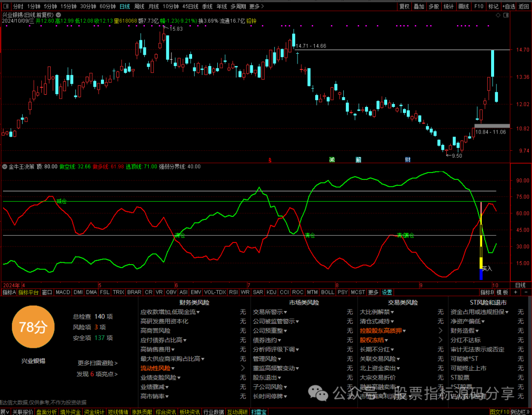Viewport: 532px width, 415px height.
Task: Select the MACD indicator tab
Action: point(63,292)
